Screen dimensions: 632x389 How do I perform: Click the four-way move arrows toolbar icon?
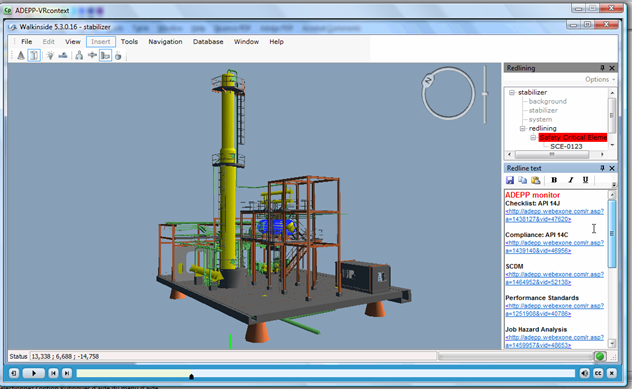(92, 56)
